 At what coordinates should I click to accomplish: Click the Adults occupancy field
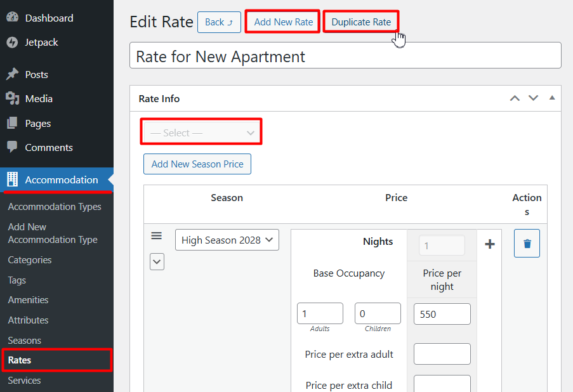(x=320, y=313)
